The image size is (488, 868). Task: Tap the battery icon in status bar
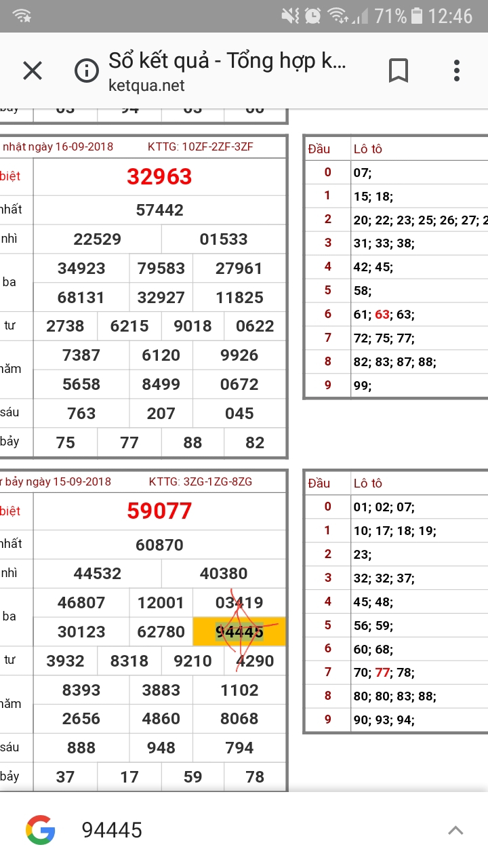417,16
